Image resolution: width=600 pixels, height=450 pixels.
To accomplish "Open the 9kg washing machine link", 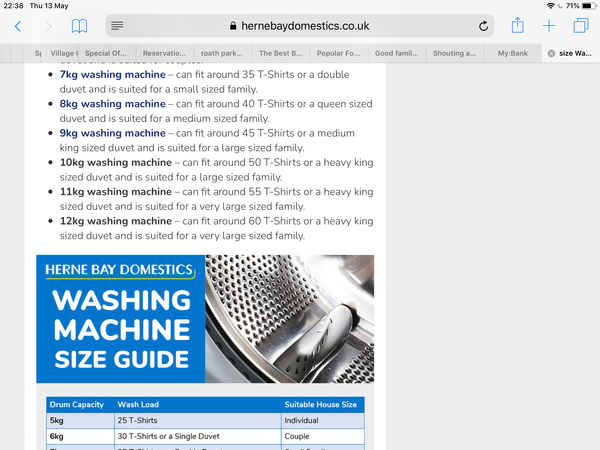I will (112, 133).
